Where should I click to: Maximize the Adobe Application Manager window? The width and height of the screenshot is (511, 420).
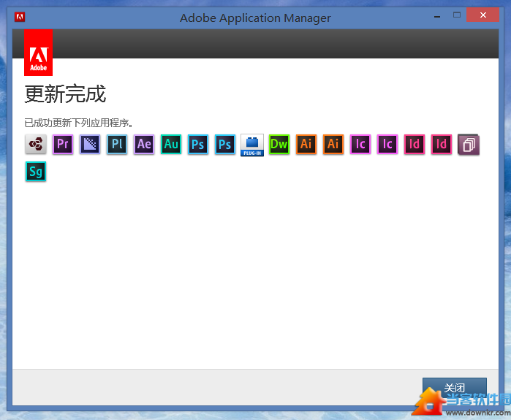(x=457, y=15)
